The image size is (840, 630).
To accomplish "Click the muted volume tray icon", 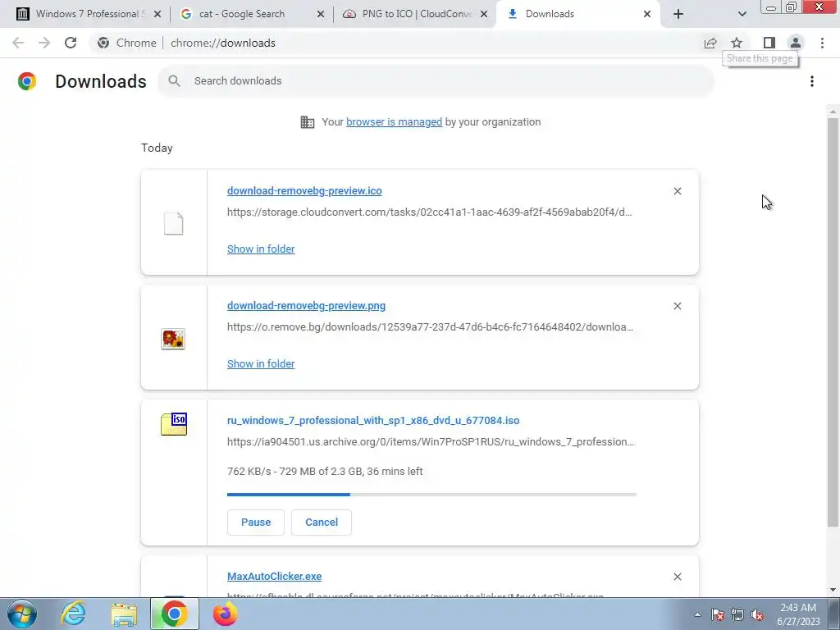I will tap(757, 615).
